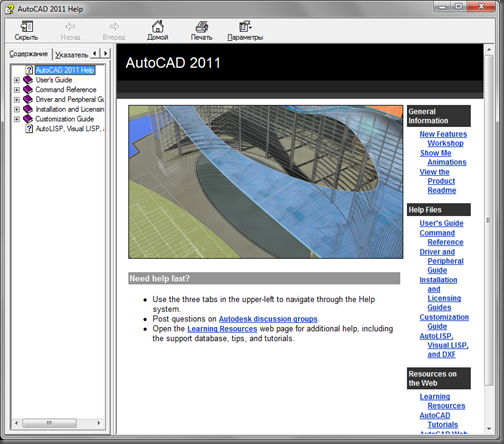Click the contents pane horizontal scrollbar thumb
Screen dimensions: 504x444
(49, 423)
